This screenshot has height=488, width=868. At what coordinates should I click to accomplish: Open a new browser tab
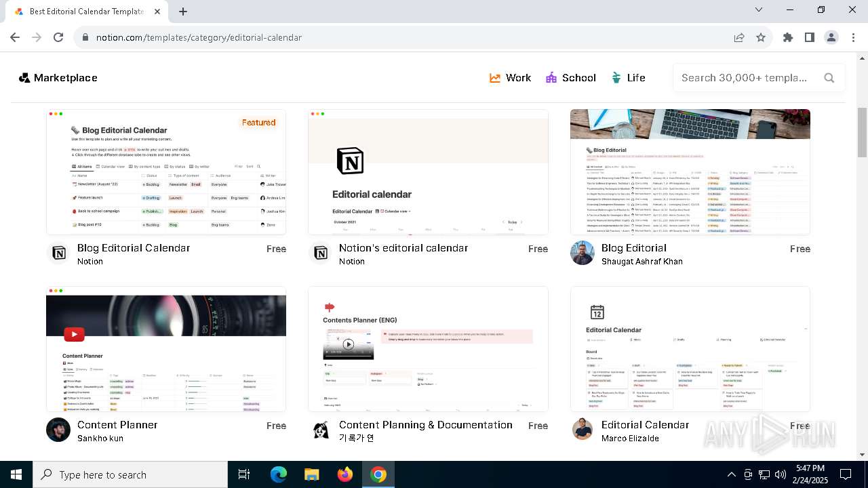tap(183, 12)
